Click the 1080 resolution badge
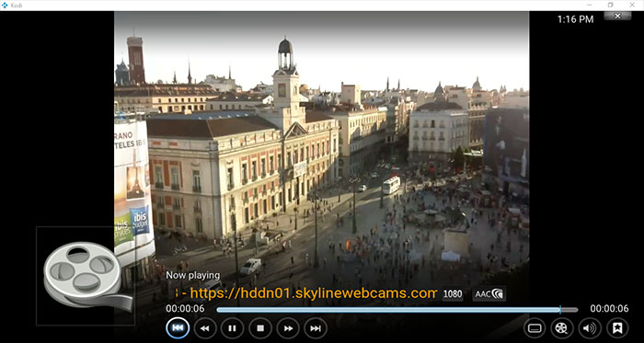The height and width of the screenshot is (343, 644). click(453, 293)
